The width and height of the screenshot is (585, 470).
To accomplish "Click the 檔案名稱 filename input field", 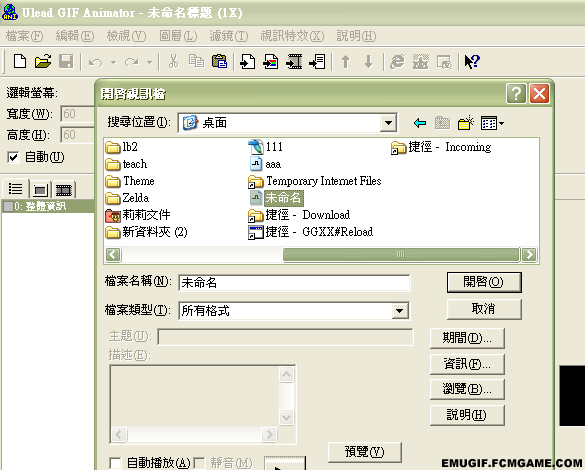I will tap(294, 283).
